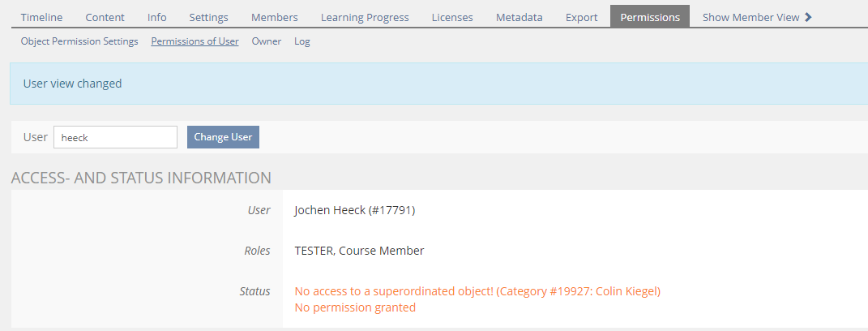Screen dimensions: 868x331
Task: Open the Settings tab
Action: (x=208, y=17)
